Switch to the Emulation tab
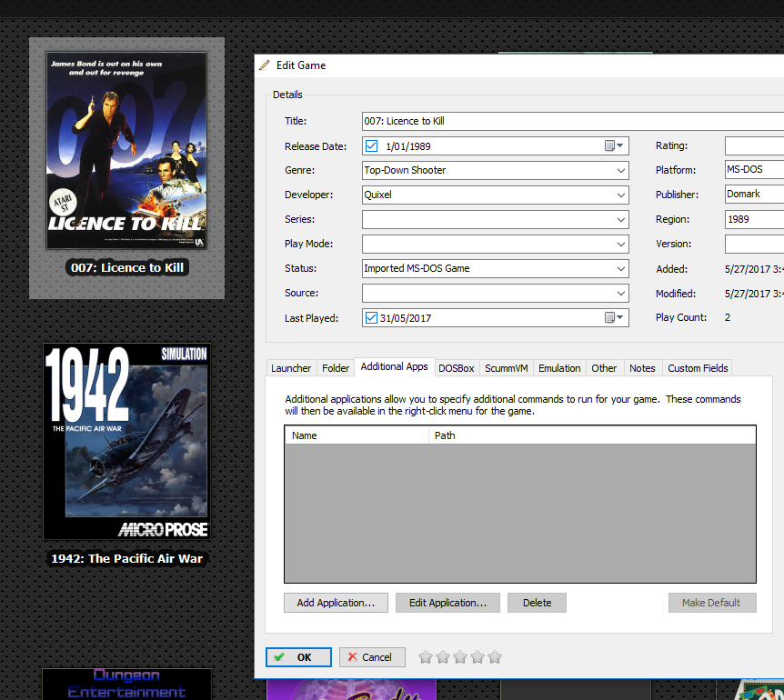 (x=559, y=368)
